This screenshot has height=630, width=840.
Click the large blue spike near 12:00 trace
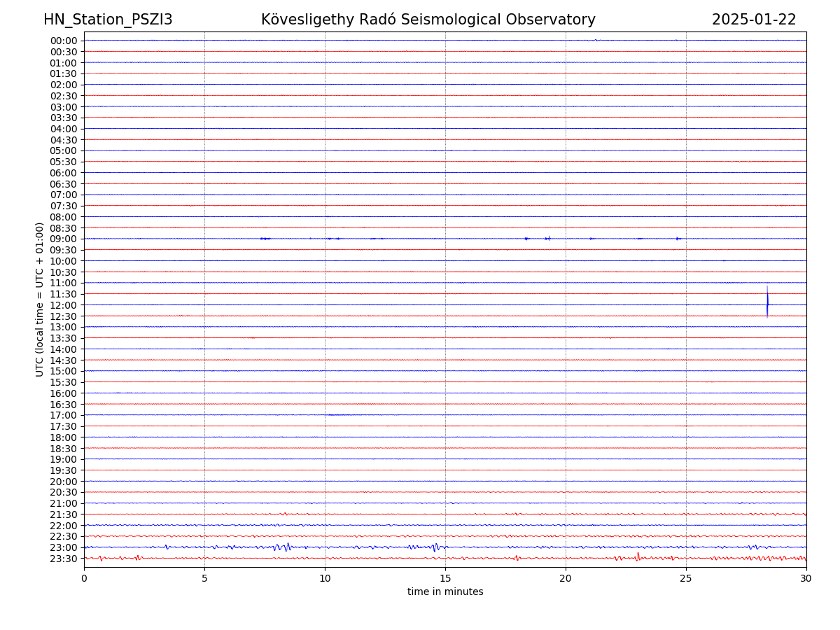click(767, 302)
